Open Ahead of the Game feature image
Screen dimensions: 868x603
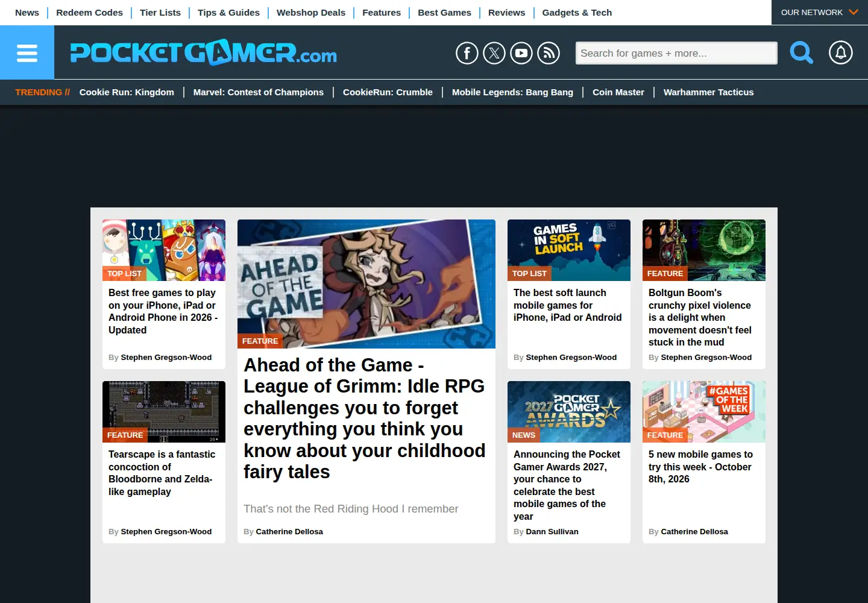(x=366, y=284)
